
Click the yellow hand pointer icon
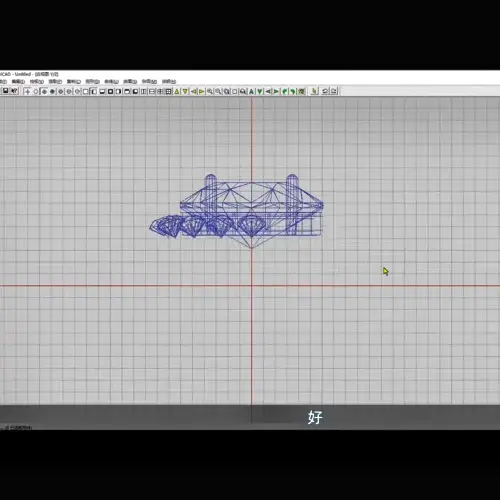click(x=314, y=91)
